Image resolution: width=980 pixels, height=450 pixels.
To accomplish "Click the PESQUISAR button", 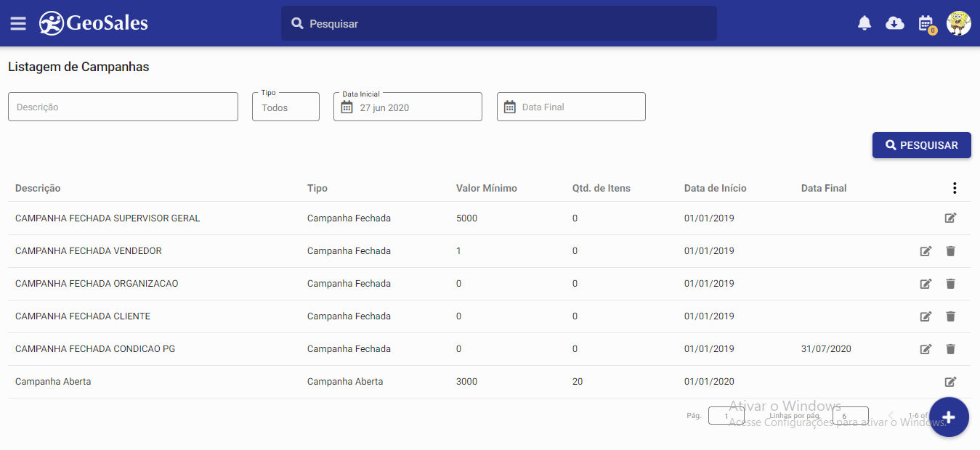I will click(921, 145).
